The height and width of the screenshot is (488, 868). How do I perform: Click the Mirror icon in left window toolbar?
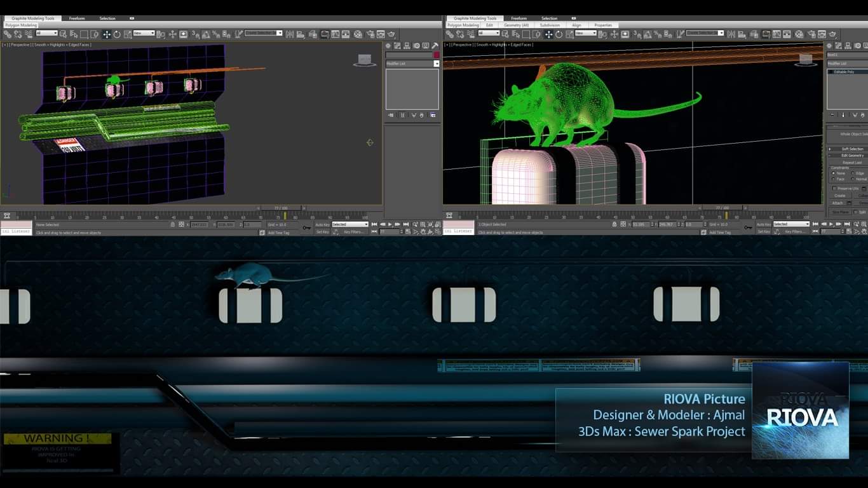pyautogui.click(x=289, y=34)
